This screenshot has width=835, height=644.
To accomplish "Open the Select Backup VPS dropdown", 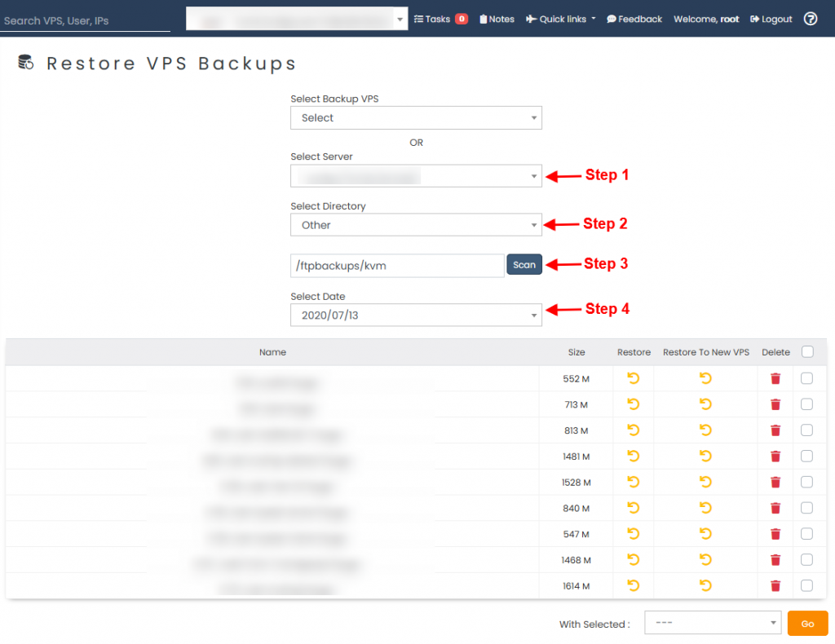I will [416, 117].
